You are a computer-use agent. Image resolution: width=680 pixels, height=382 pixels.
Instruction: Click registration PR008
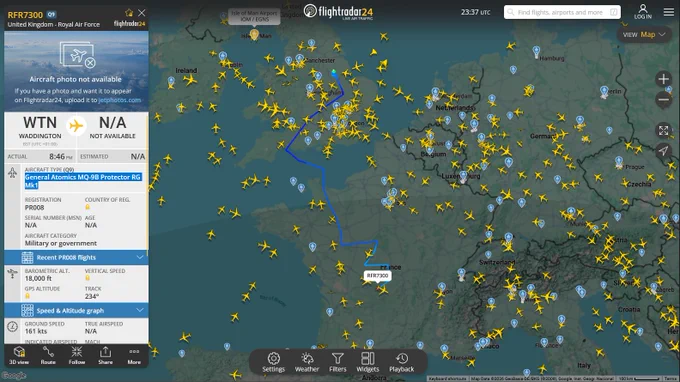pos(34,208)
